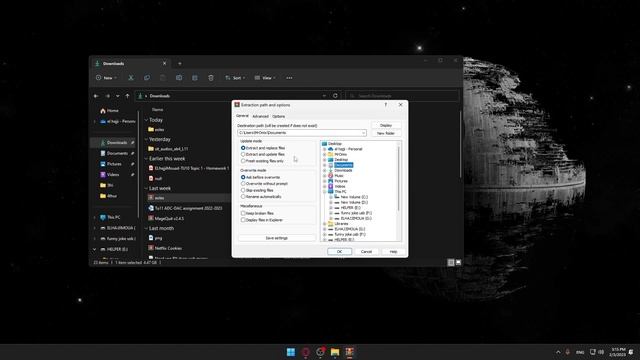Select New Volume (C:) in dialog tree

353,197
